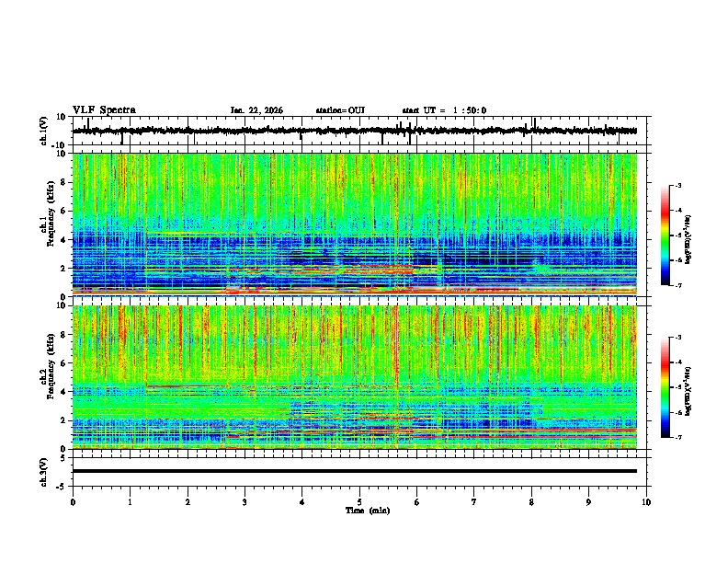The image size is (728, 563).
Task: Click the "-5" tick on ch.3(V) axis
Action: 62,487
